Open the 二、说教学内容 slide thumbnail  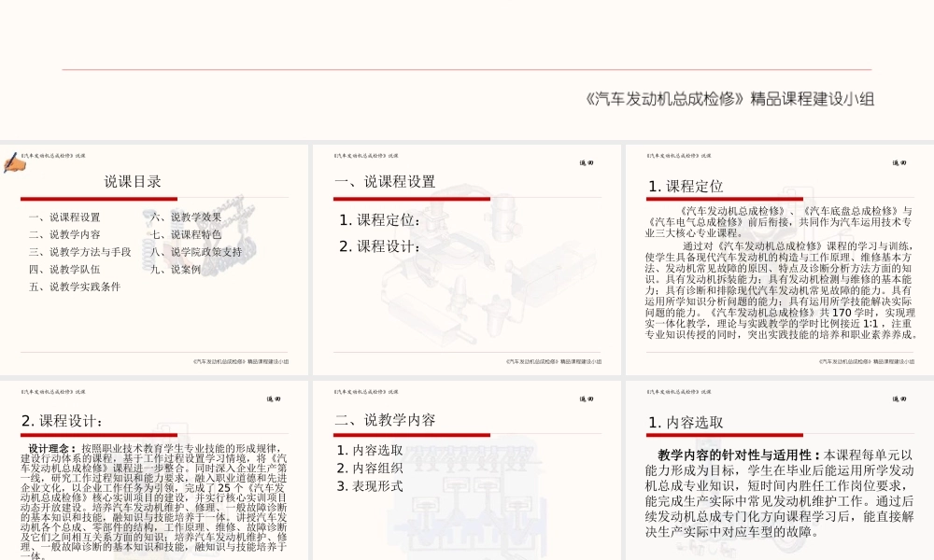467,470
